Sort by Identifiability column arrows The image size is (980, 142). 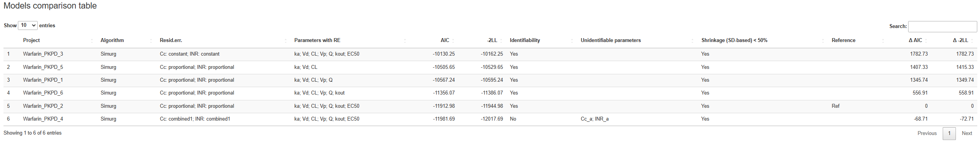click(x=572, y=40)
